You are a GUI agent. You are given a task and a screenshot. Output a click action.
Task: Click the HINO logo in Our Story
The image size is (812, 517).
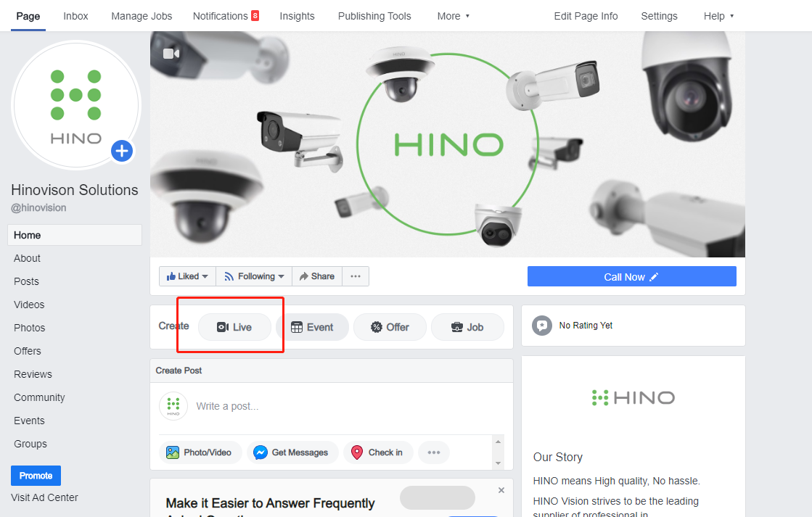coord(633,397)
